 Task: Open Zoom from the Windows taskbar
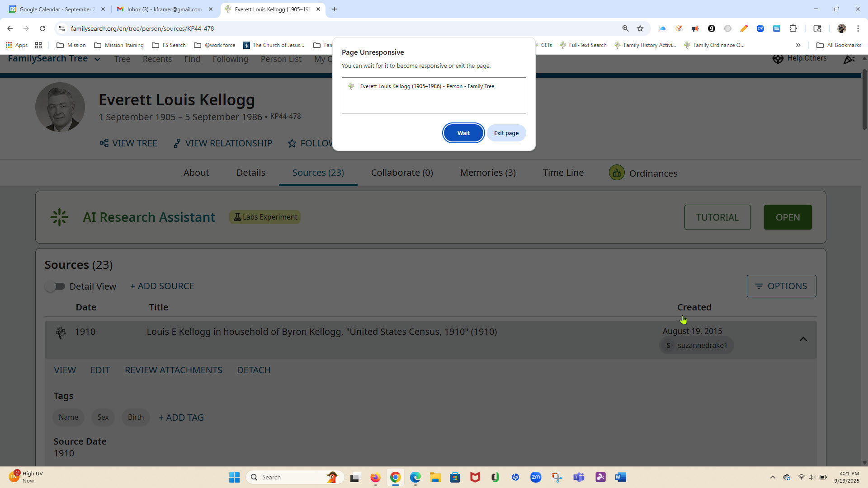(536, 477)
